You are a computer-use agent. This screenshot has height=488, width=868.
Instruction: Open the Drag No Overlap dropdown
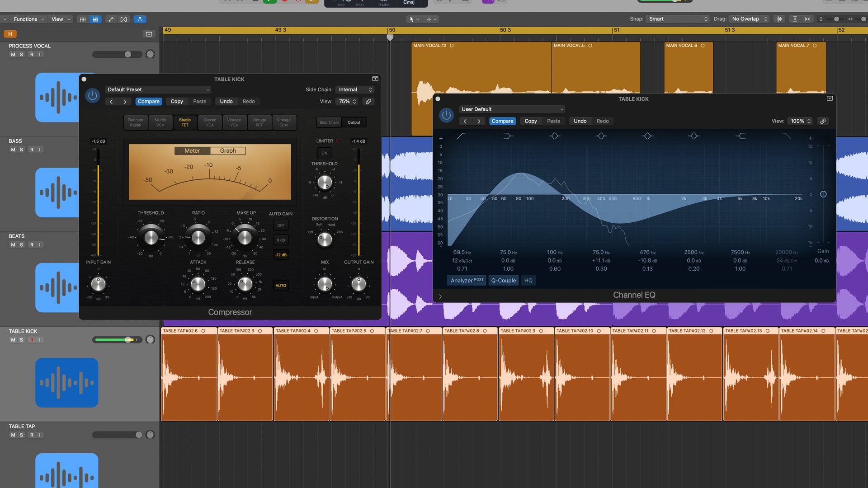(750, 19)
